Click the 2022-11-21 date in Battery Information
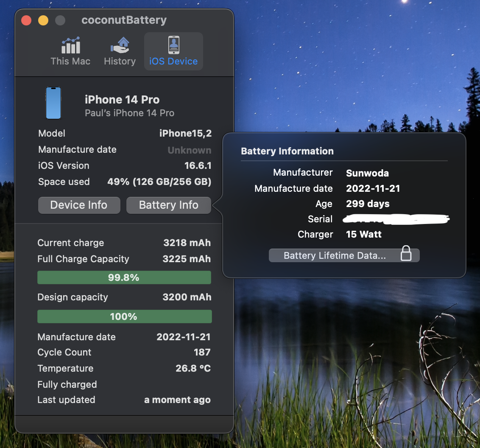The width and height of the screenshot is (480, 448). coord(373,188)
